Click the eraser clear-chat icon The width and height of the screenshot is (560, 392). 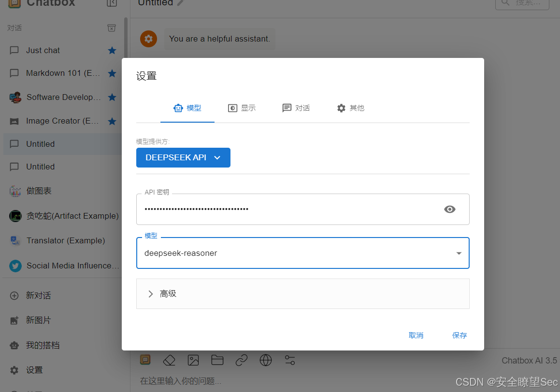pos(169,360)
